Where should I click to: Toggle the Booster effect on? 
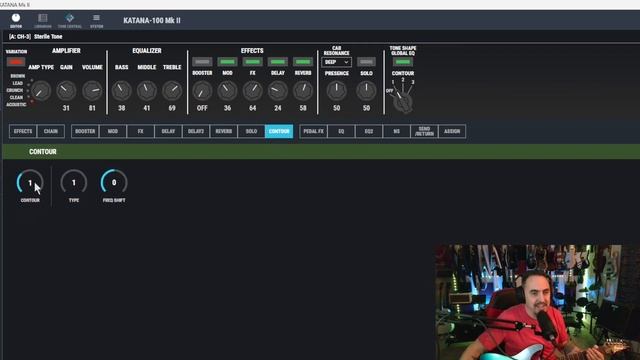202,62
